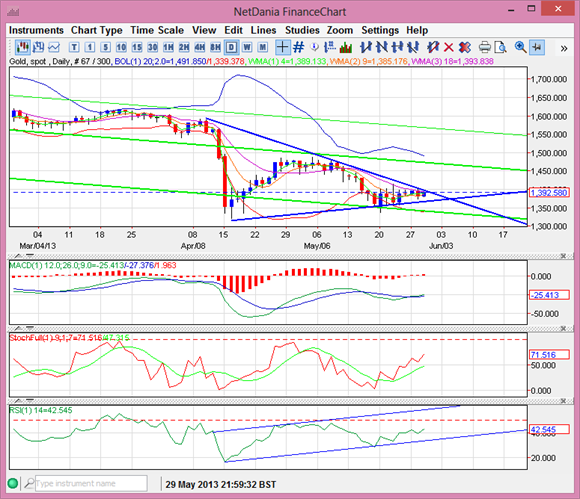Select the 1-minute time scale button
This screenshot has width=580, height=499.
coord(90,47)
